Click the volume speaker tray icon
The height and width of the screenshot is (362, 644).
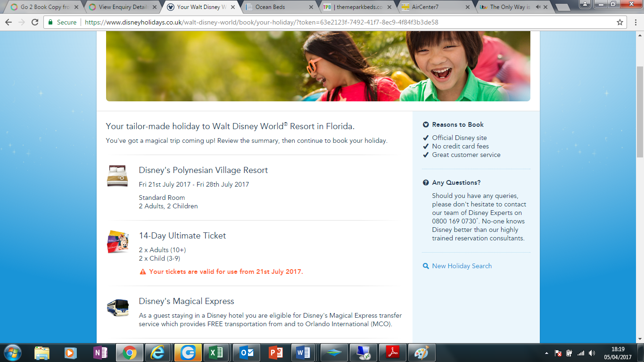(x=592, y=353)
